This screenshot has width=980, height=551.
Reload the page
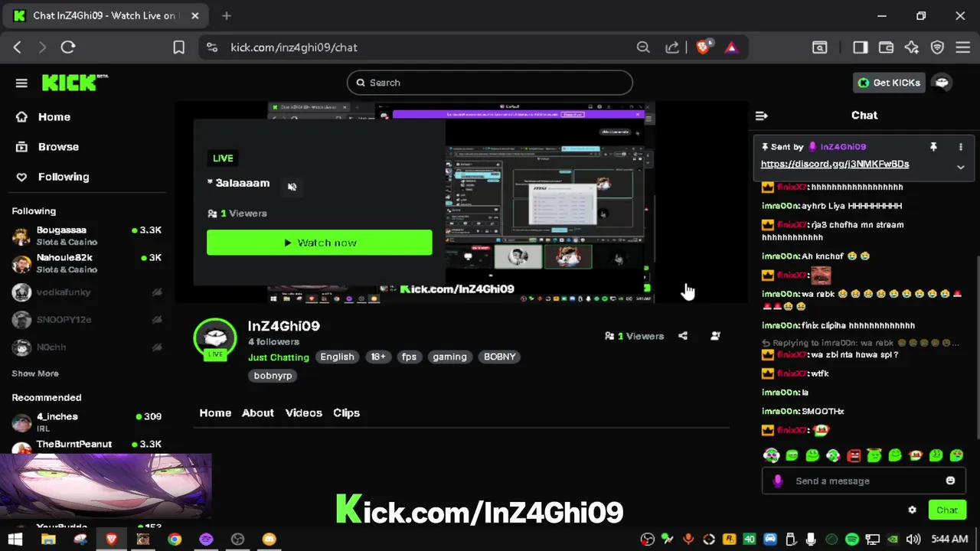[68, 47]
